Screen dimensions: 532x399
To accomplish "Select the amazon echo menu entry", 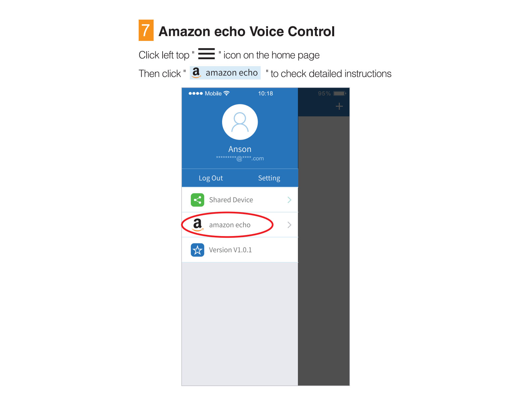I will [x=240, y=225].
